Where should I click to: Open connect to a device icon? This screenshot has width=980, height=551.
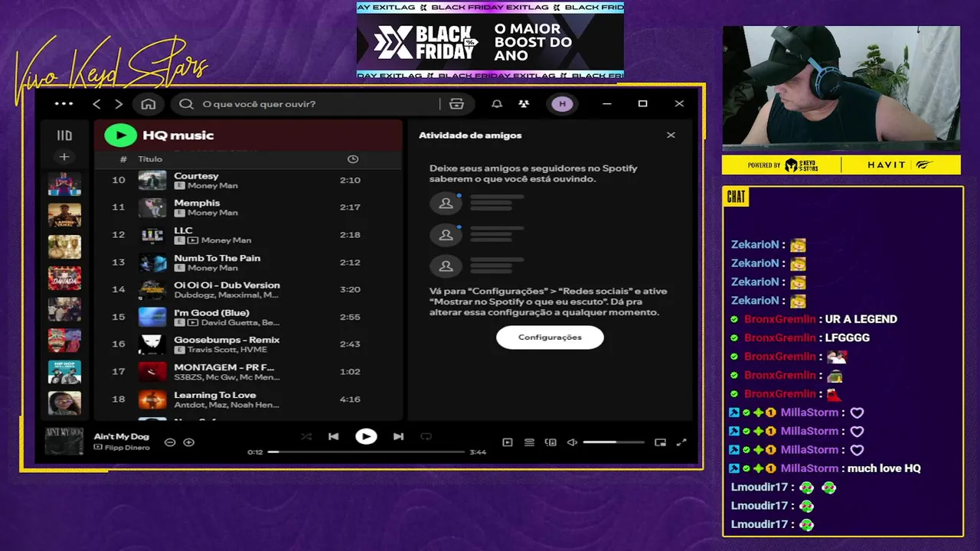[550, 442]
